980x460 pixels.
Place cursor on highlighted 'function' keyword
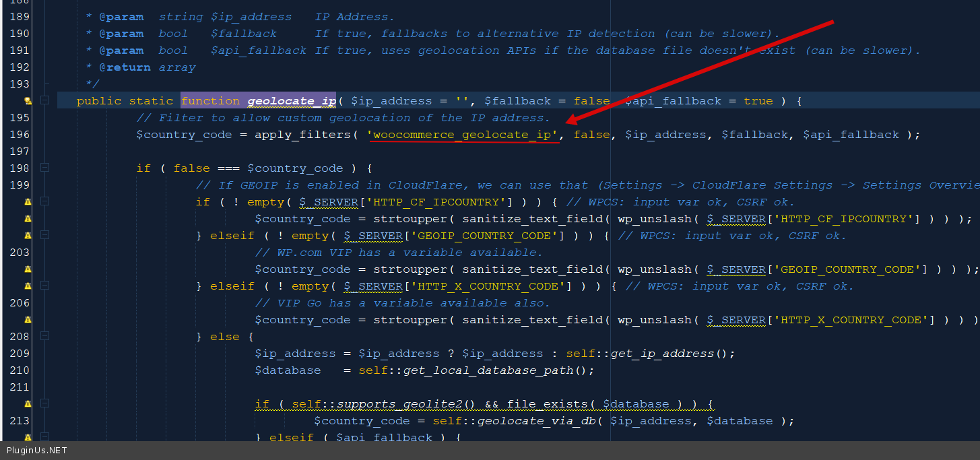210,101
